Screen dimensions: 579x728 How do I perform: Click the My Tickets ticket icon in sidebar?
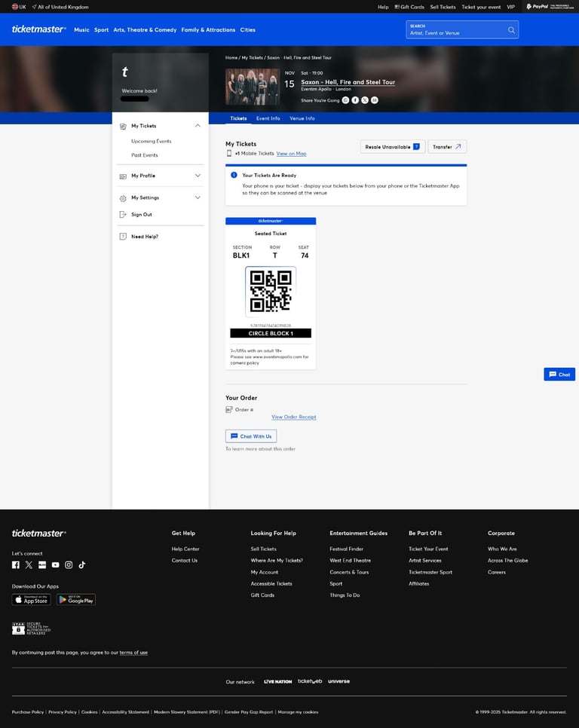coord(123,127)
